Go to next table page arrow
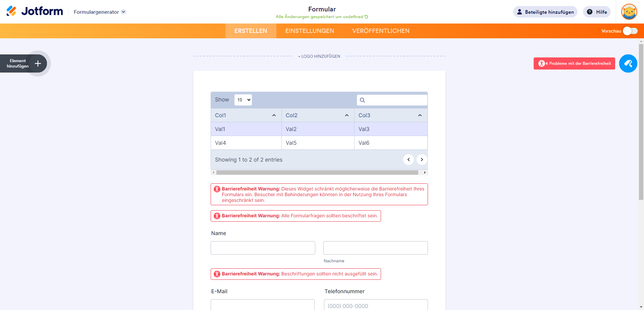644x310 pixels. [422, 160]
